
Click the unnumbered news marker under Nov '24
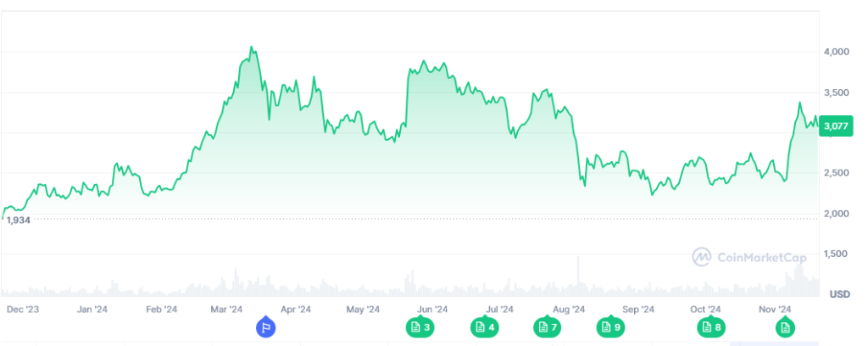[785, 326]
